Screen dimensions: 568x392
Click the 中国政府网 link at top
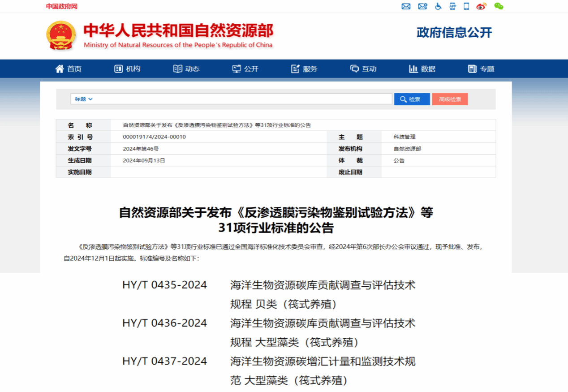62,6
